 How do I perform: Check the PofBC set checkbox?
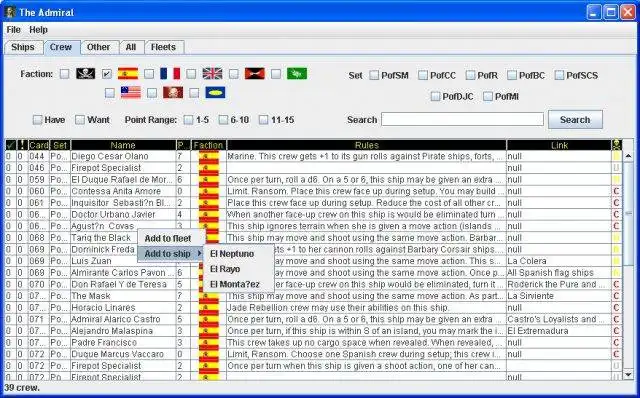tap(512, 75)
